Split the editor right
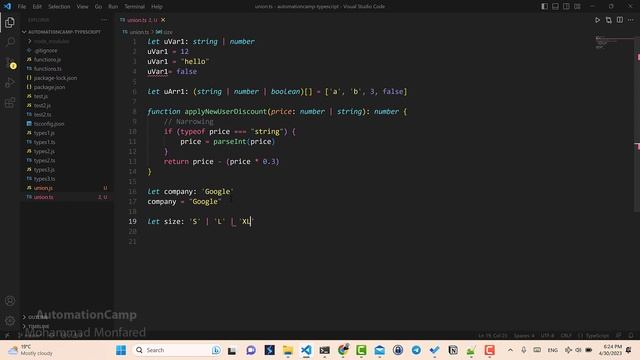640x360 pixels. (620, 20)
